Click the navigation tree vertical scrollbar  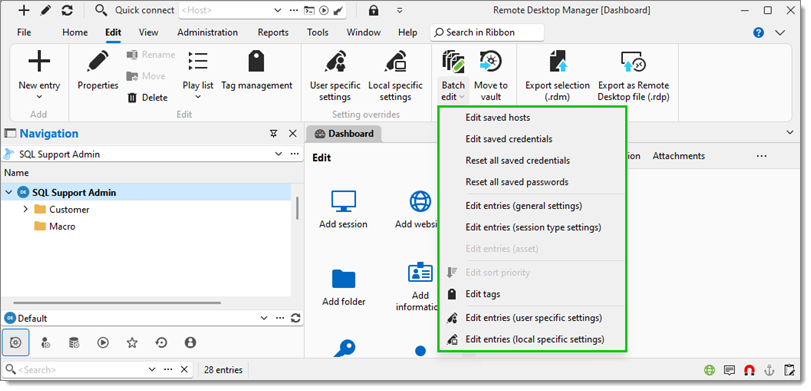297,208
